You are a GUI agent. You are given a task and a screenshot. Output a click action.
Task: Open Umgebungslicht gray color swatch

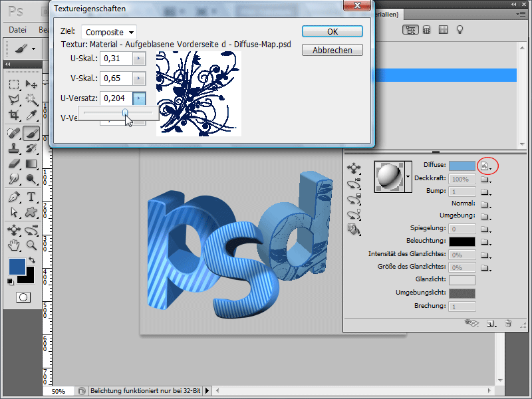point(462,293)
